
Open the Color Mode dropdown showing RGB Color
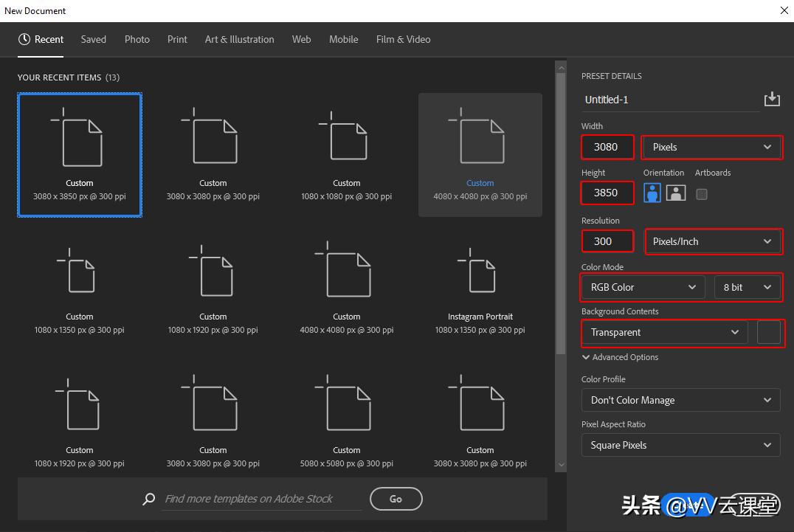(x=641, y=287)
